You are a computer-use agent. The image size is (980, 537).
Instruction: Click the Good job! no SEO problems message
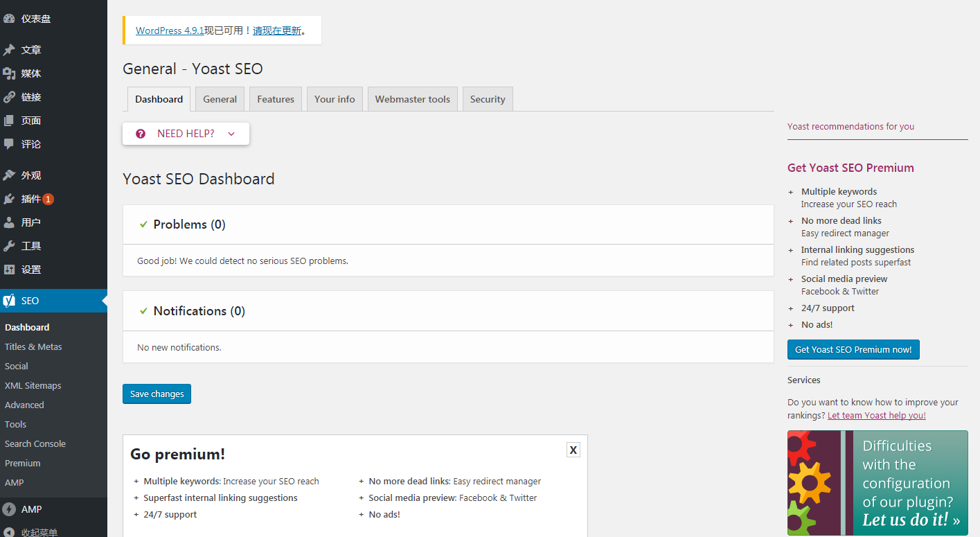242,261
